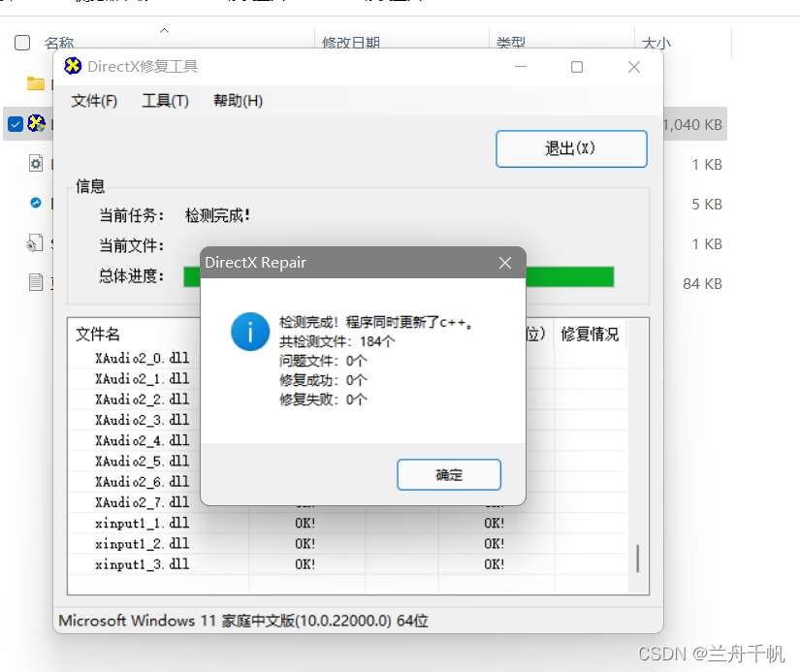Open the 帮助(H) menu
800x672 pixels.
click(238, 101)
